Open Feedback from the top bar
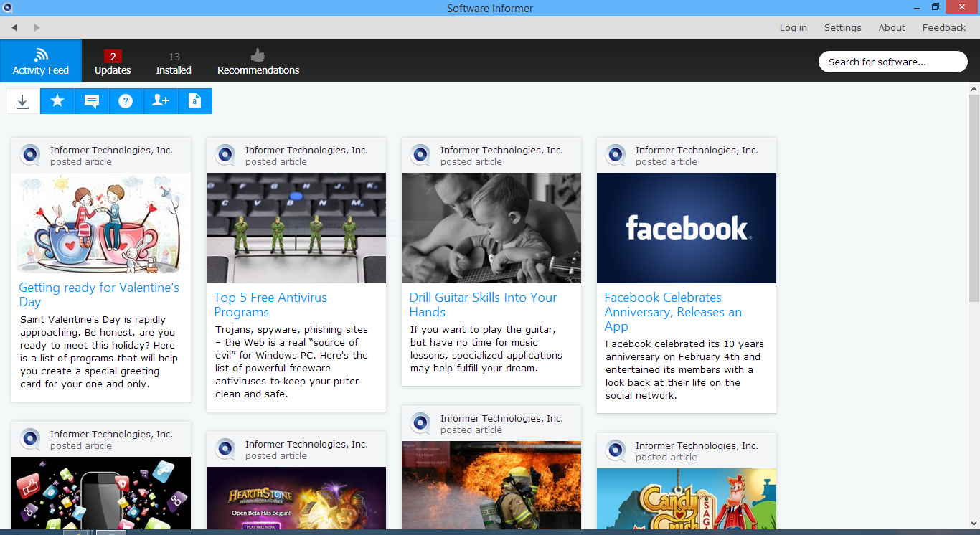 943,27
